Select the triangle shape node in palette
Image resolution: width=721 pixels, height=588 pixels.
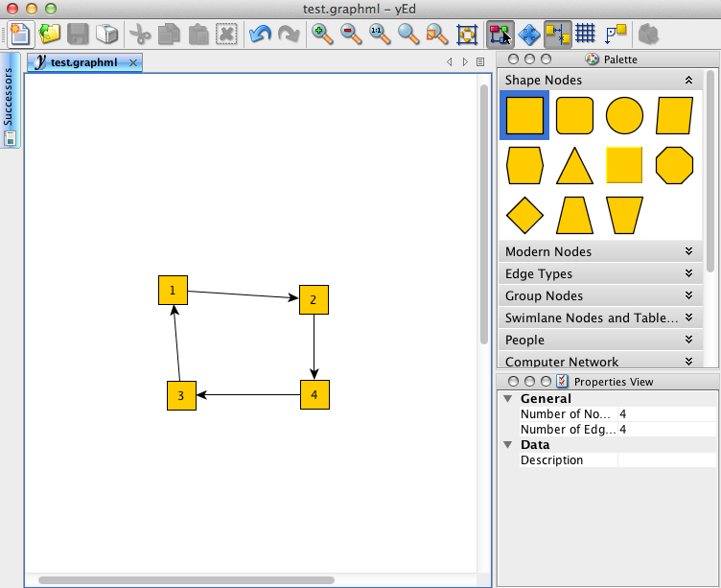574,166
